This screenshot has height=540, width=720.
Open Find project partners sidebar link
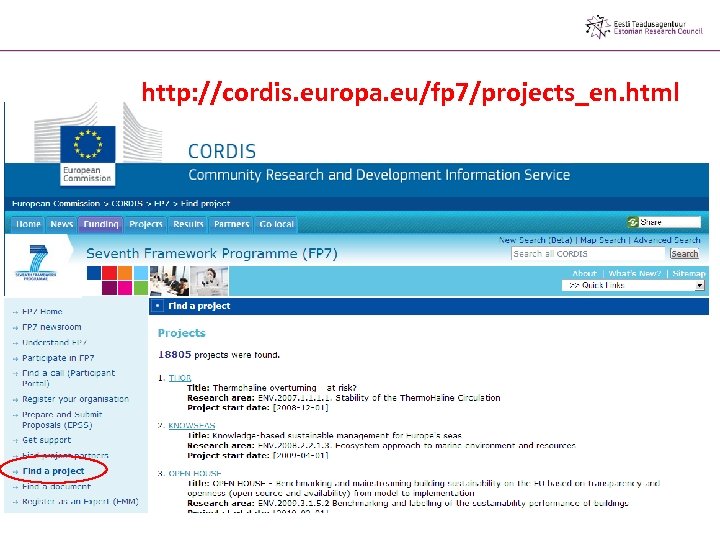(65, 456)
